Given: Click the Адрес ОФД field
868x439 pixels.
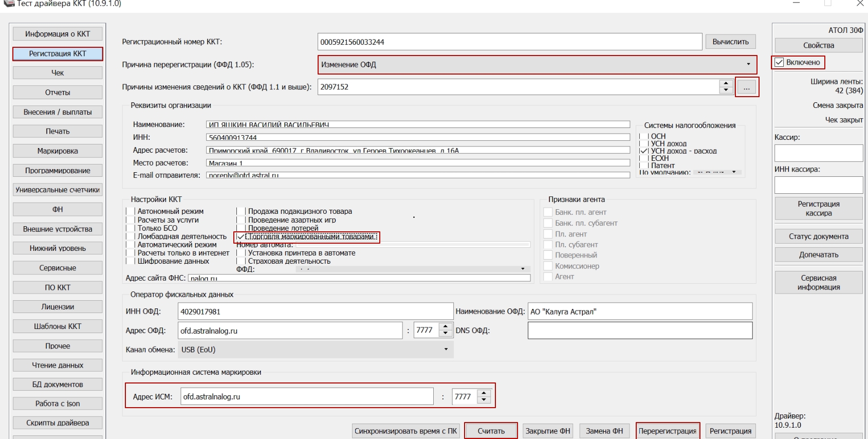Looking at the screenshot, I should tap(290, 331).
